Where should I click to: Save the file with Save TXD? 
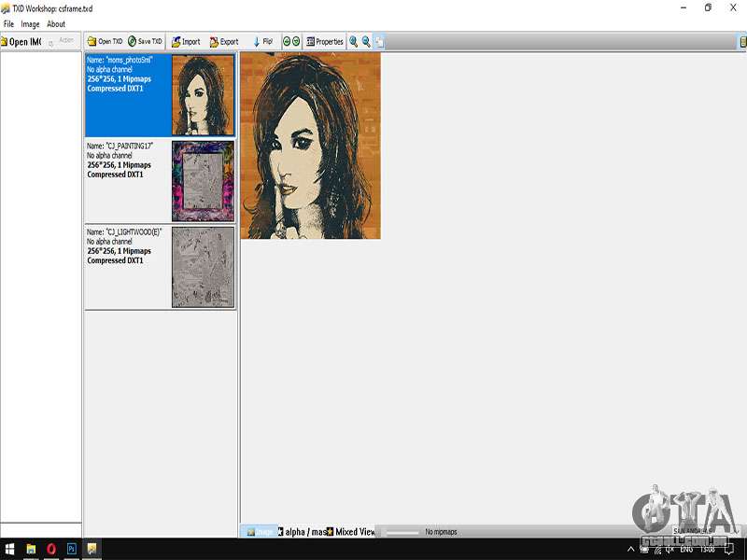(x=145, y=42)
